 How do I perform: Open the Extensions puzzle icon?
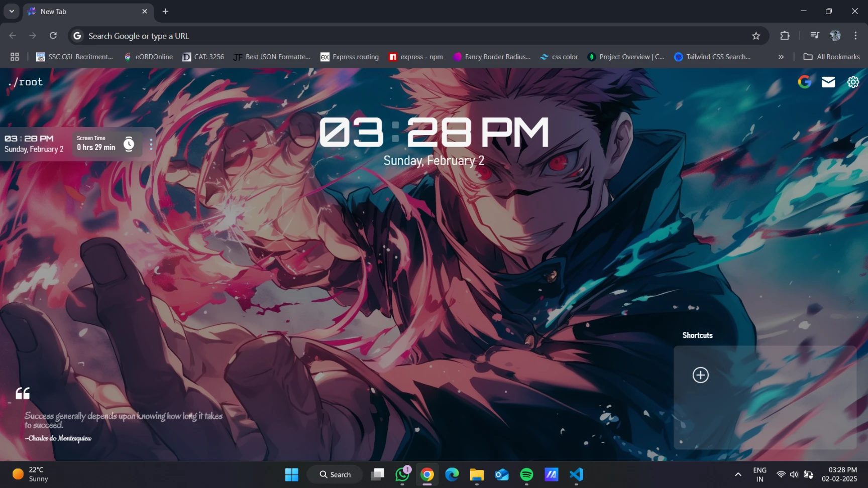(785, 36)
